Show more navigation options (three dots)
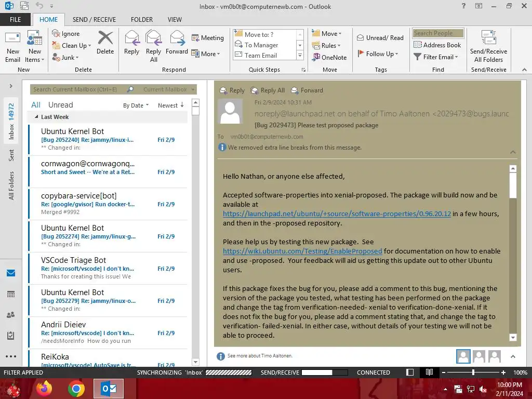 pos(11,356)
